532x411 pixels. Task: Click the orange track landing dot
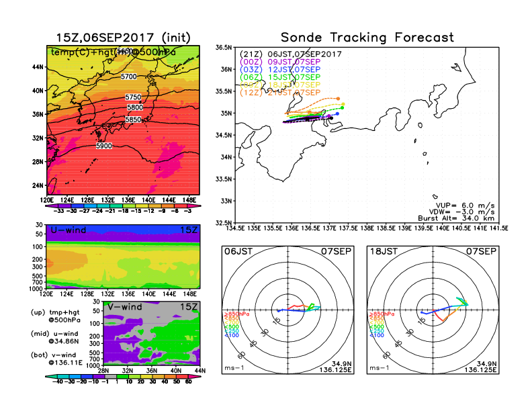338,99
